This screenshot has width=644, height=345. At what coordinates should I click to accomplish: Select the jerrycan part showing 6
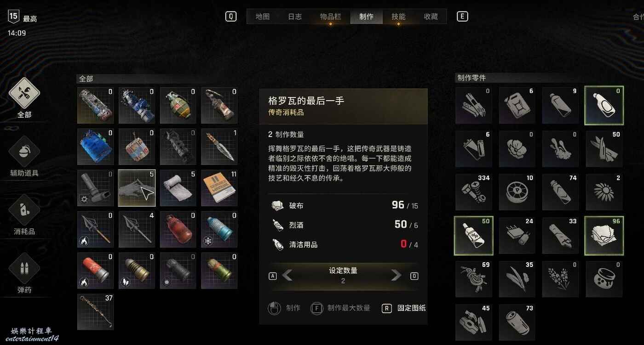[517, 105]
